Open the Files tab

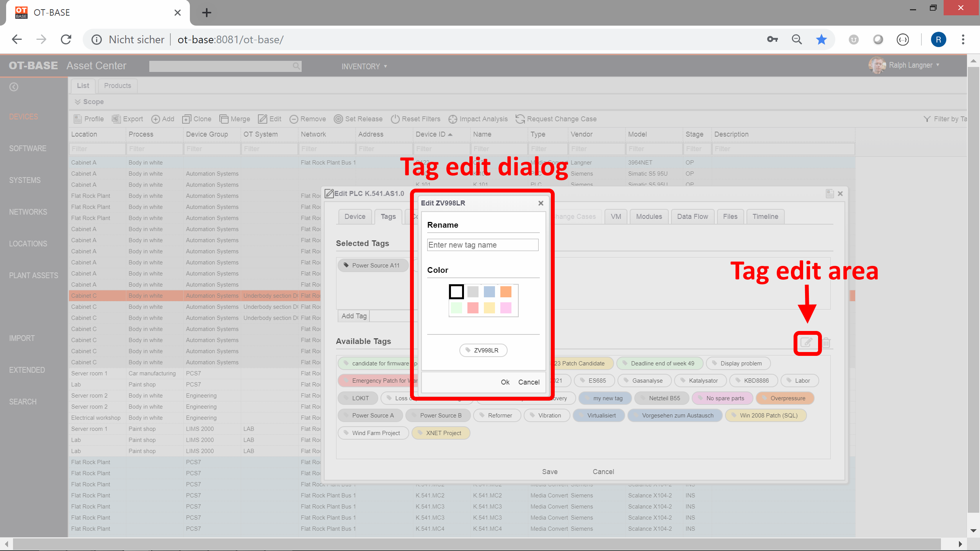pyautogui.click(x=730, y=217)
